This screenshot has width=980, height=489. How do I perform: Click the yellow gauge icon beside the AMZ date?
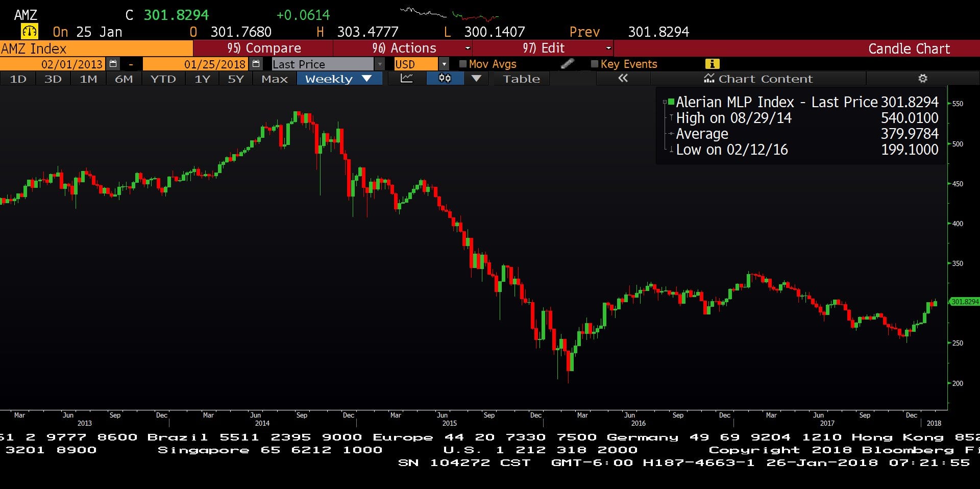tap(29, 32)
